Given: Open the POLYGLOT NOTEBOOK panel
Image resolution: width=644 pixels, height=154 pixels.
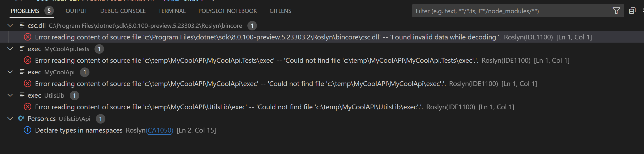Looking at the screenshot, I should point(227,11).
